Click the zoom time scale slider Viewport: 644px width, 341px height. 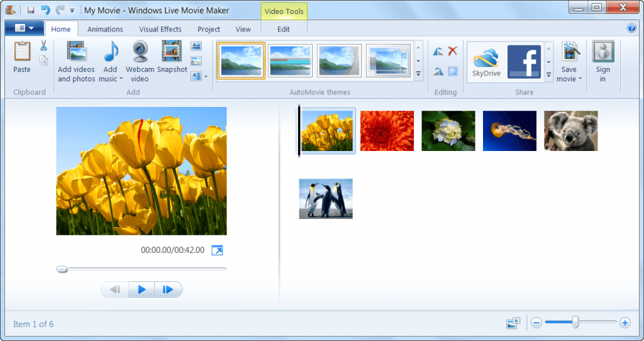pyautogui.click(x=575, y=322)
